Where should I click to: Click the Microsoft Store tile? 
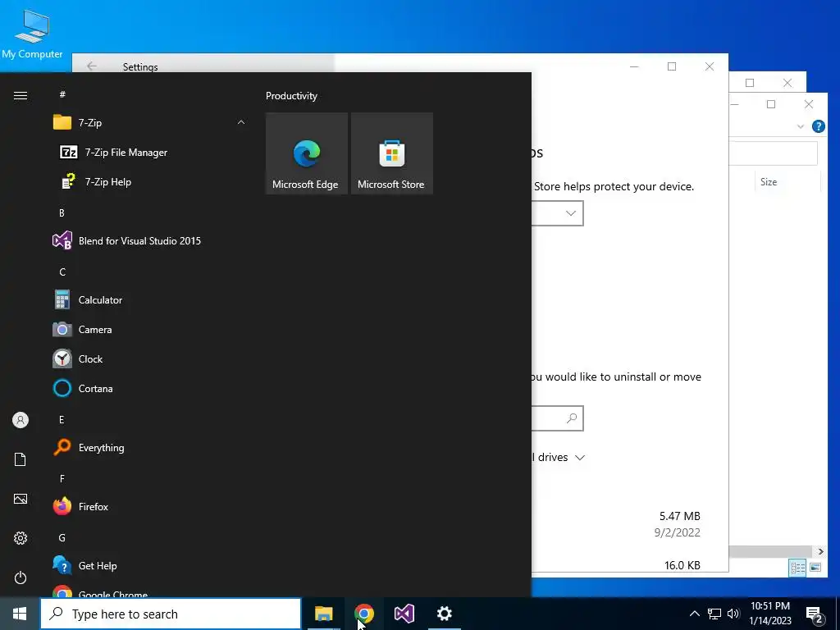click(x=391, y=153)
